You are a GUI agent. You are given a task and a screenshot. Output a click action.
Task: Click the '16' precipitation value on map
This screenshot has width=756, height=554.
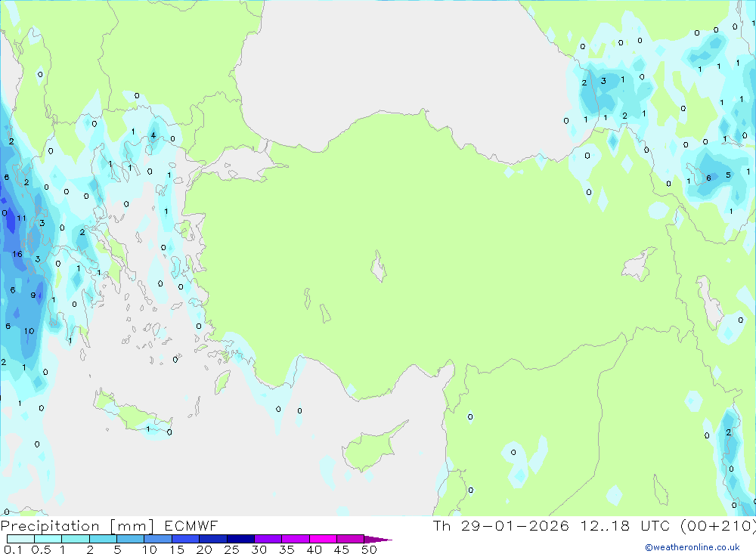17,254
